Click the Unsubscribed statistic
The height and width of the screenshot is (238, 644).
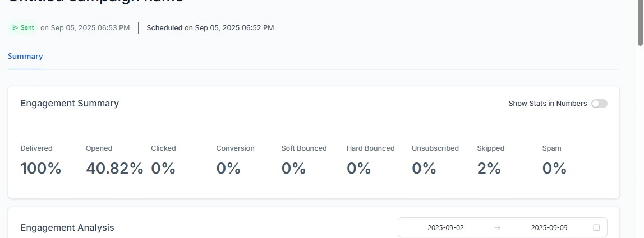pos(435,161)
